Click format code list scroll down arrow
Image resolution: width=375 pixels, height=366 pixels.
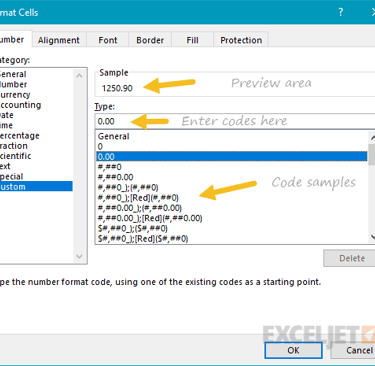click(x=372, y=237)
